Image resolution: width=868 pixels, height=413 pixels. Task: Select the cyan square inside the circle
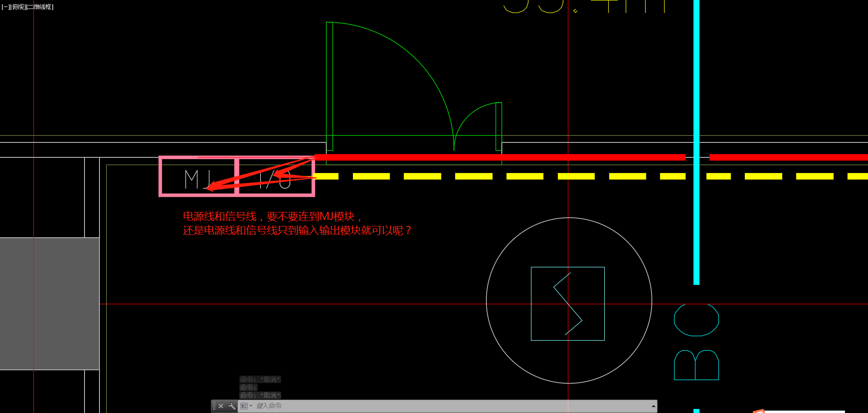tap(568, 304)
